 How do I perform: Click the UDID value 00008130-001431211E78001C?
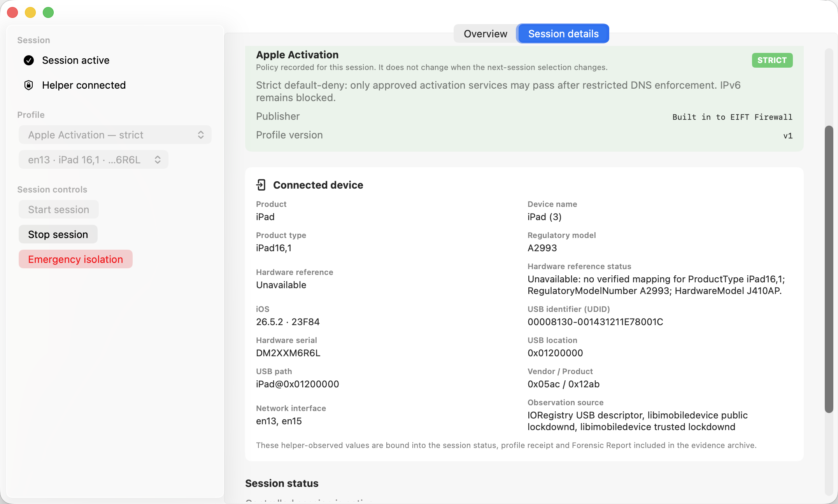pos(595,322)
